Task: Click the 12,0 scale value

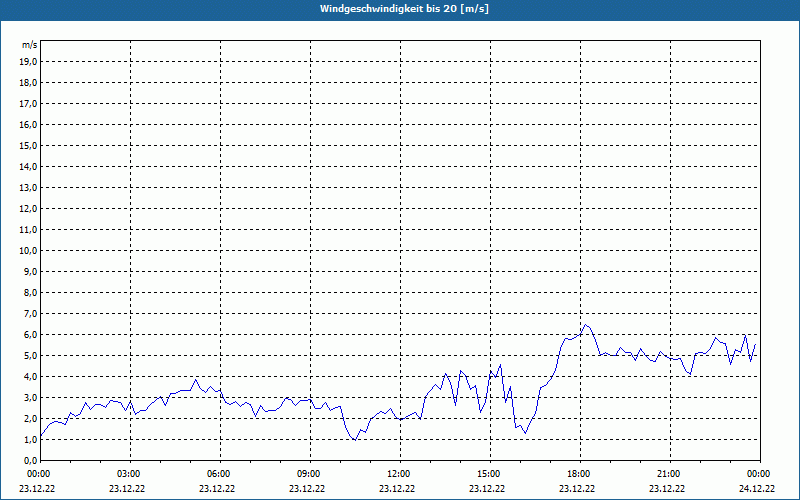Action: coord(28,209)
